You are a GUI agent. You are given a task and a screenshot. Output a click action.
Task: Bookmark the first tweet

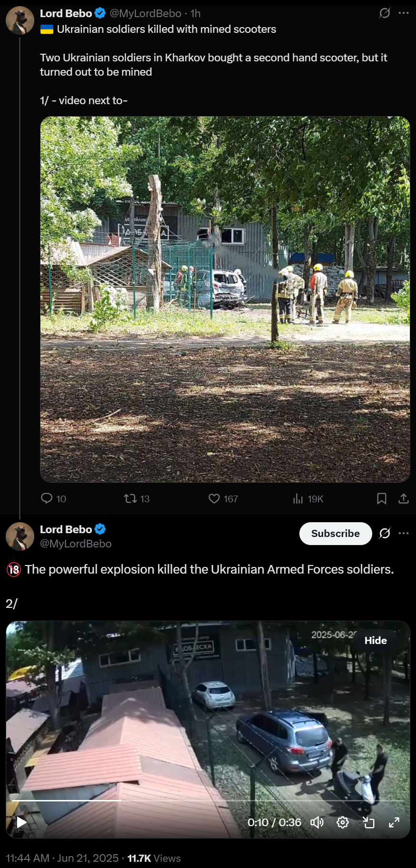click(x=382, y=498)
